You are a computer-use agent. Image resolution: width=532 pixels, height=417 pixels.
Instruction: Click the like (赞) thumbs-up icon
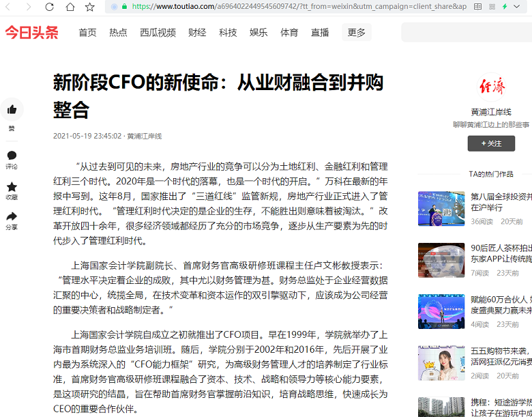click(12, 109)
